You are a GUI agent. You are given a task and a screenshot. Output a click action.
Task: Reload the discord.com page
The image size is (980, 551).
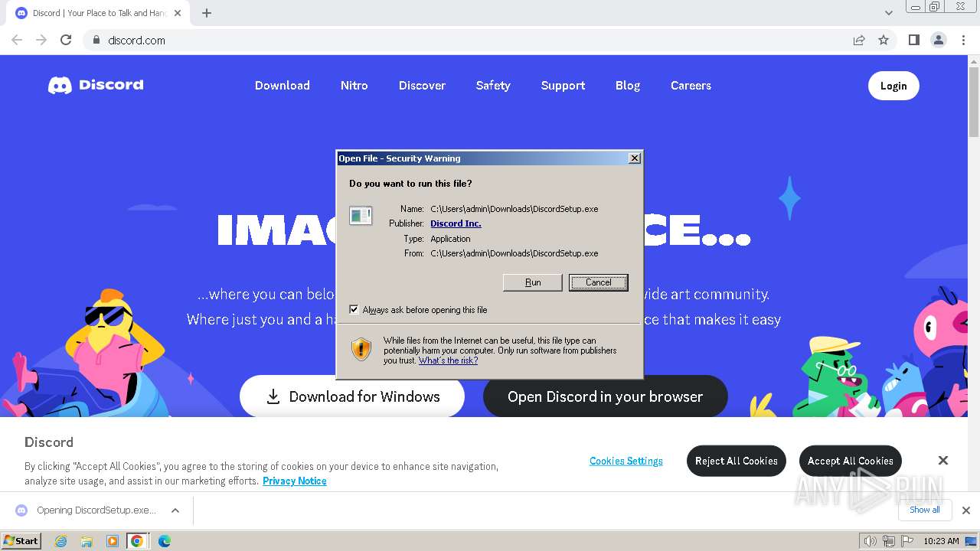pos(66,40)
